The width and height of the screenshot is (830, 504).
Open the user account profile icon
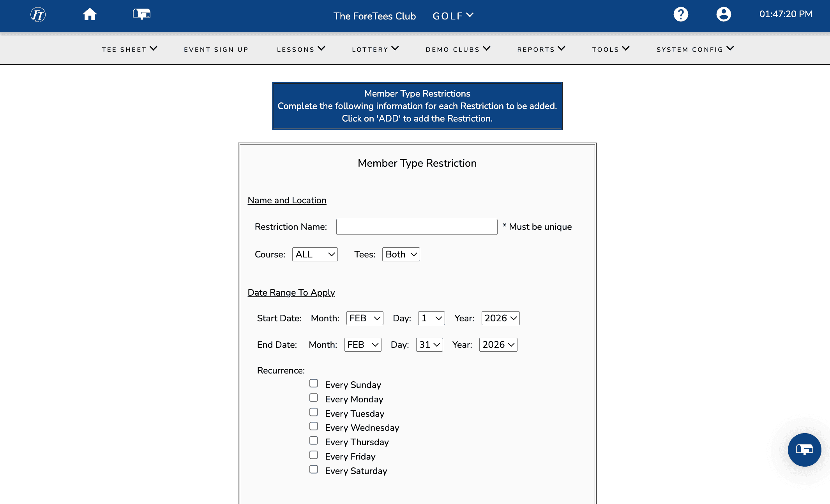tap(724, 14)
